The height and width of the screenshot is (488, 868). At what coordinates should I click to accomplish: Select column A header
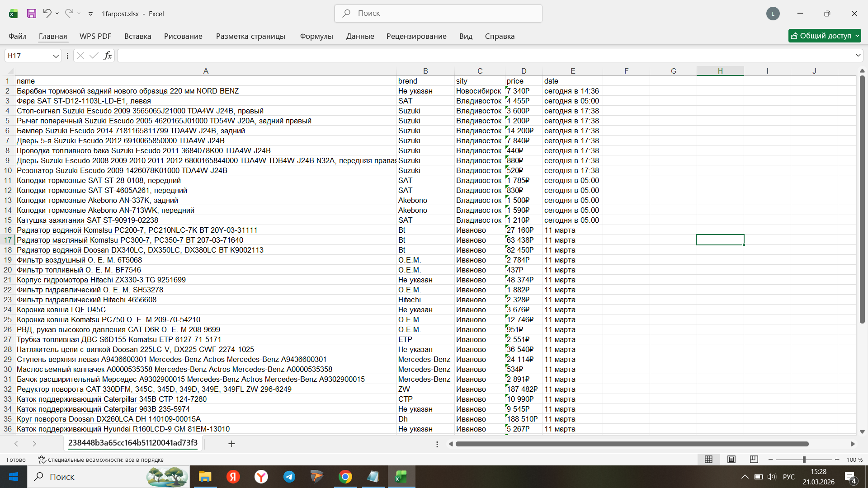[x=206, y=71]
